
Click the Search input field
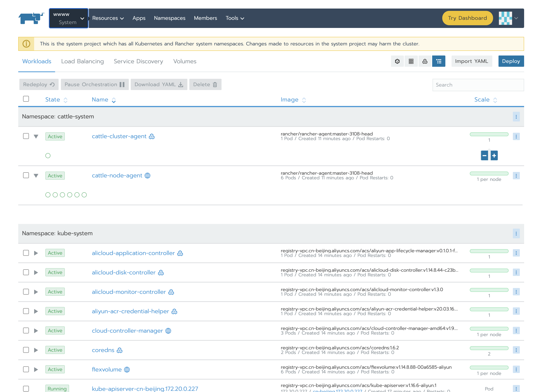[x=478, y=85]
